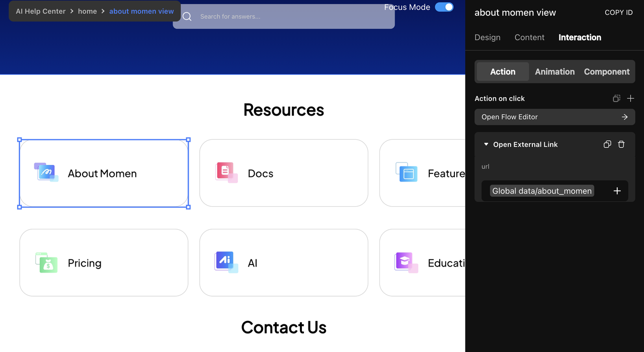Select the Pricing card icon
The width and height of the screenshot is (644, 352).
[x=46, y=262]
